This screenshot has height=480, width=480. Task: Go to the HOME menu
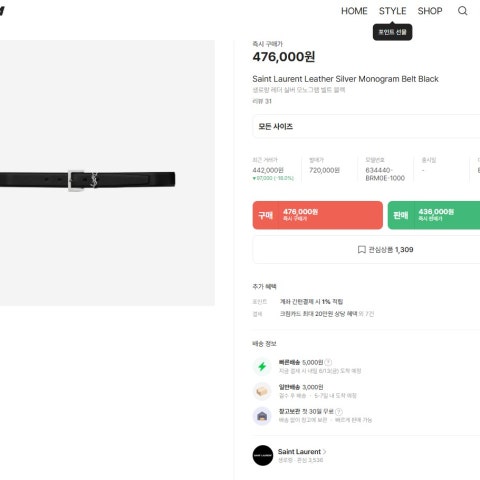coord(354,11)
